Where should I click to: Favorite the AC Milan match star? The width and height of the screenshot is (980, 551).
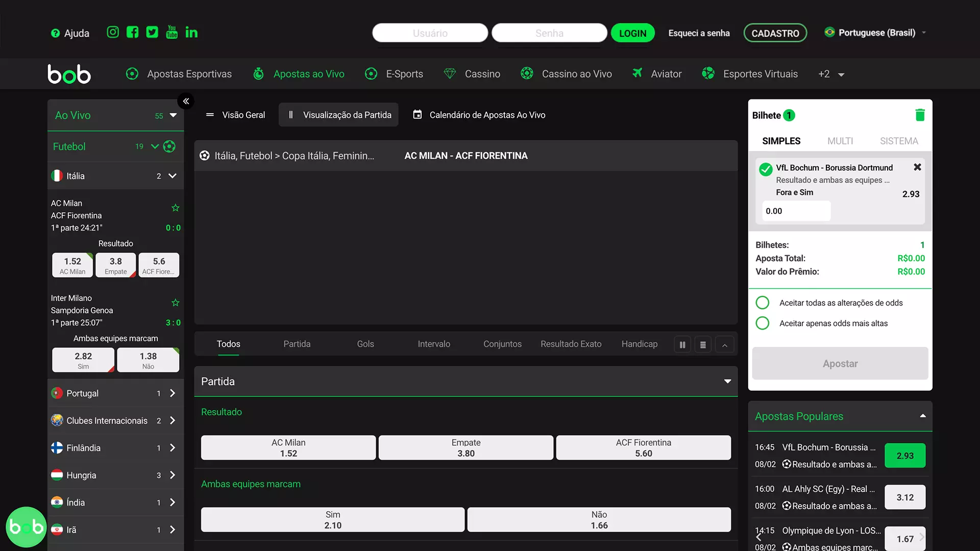176,208
